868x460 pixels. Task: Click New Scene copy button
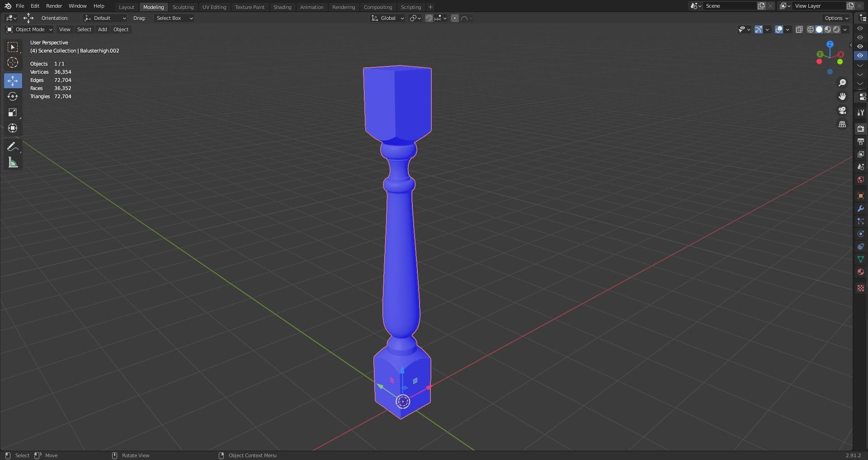coord(761,6)
